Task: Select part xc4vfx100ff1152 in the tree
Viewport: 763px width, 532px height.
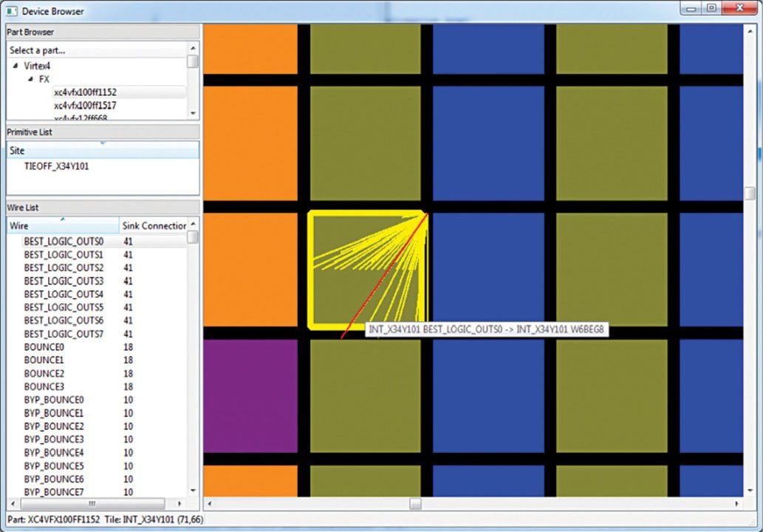Action: coord(85,92)
